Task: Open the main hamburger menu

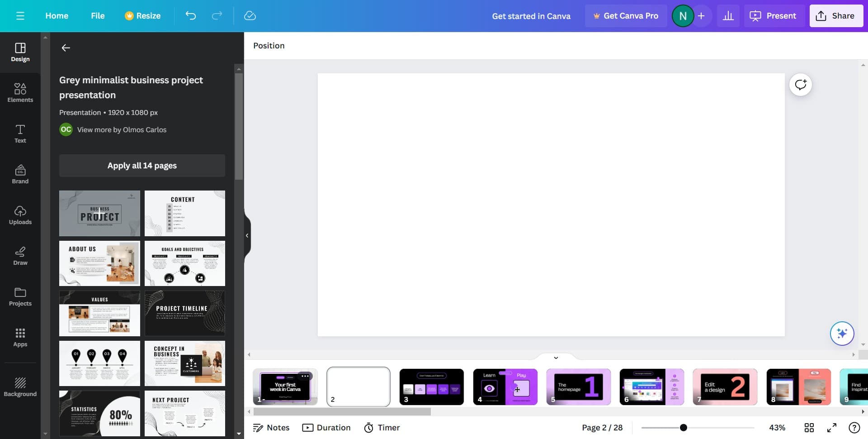Action: click(x=20, y=16)
